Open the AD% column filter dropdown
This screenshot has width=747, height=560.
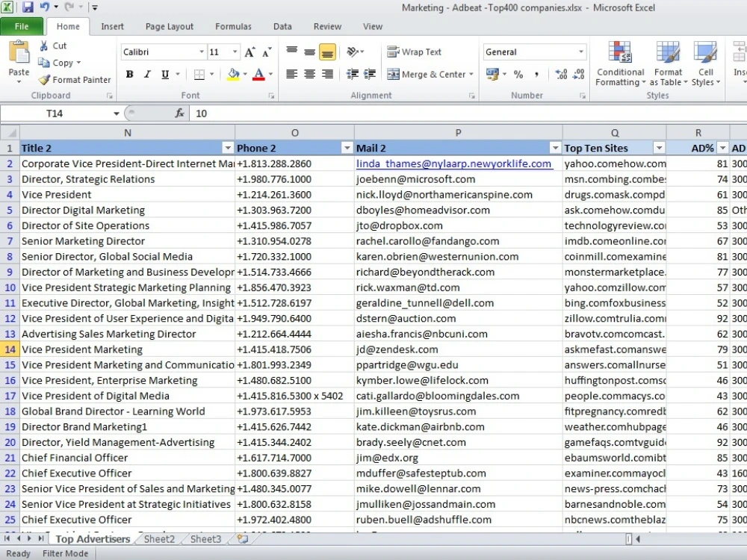click(722, 148)
